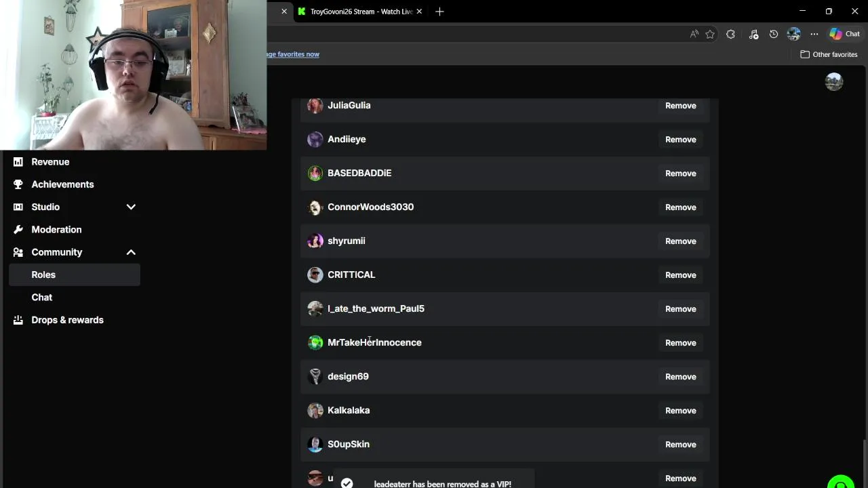Screen dimensions: 868x488
Task: Click the username Kalkalaka
Action: [349, 410]
